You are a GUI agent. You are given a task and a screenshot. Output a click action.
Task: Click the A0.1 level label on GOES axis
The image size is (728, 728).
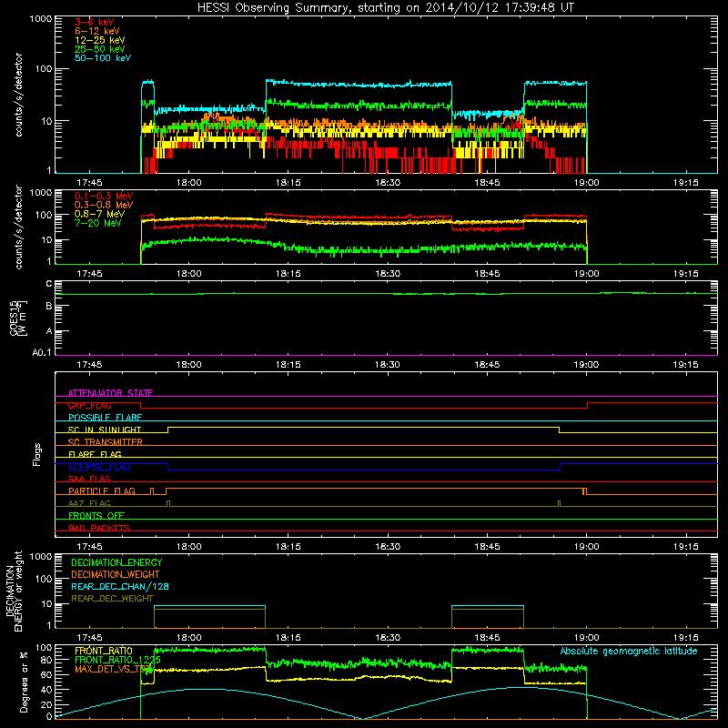pos(42,352)
